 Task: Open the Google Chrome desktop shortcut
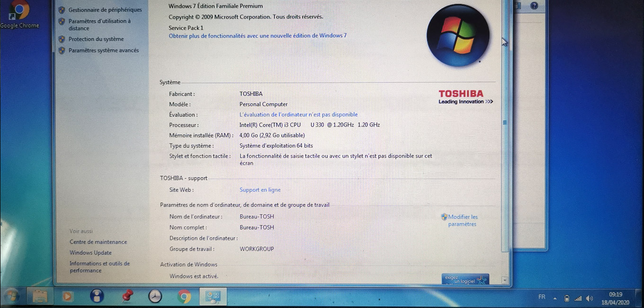coord(19,15)
